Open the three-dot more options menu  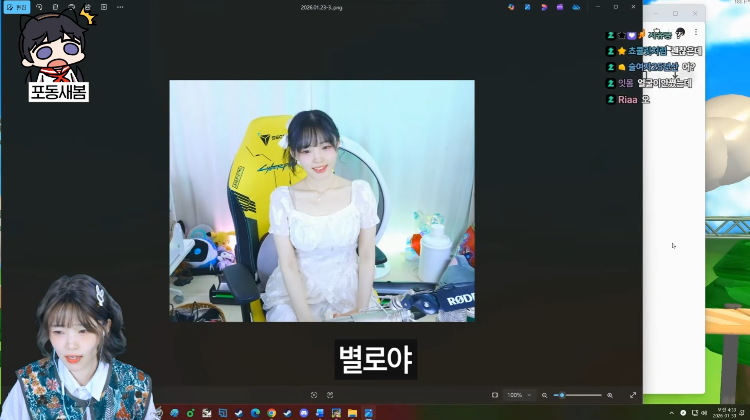pyautogui.click(x=120, y=7)
